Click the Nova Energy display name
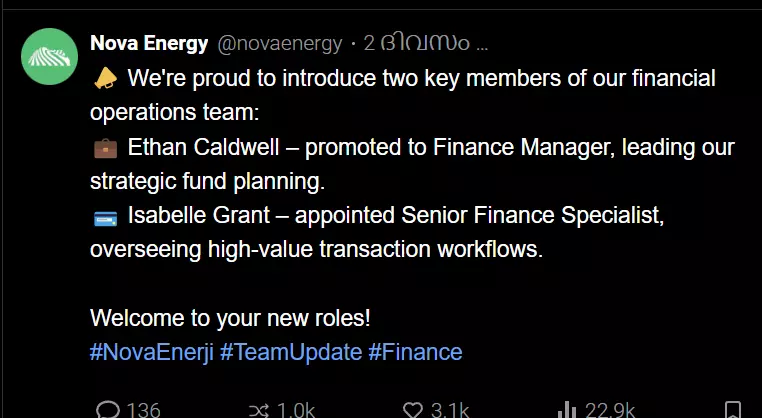 pos(149,43)
